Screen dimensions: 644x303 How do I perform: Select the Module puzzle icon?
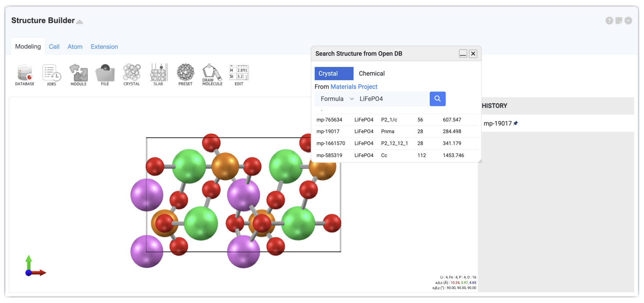[x=78, y=75]
